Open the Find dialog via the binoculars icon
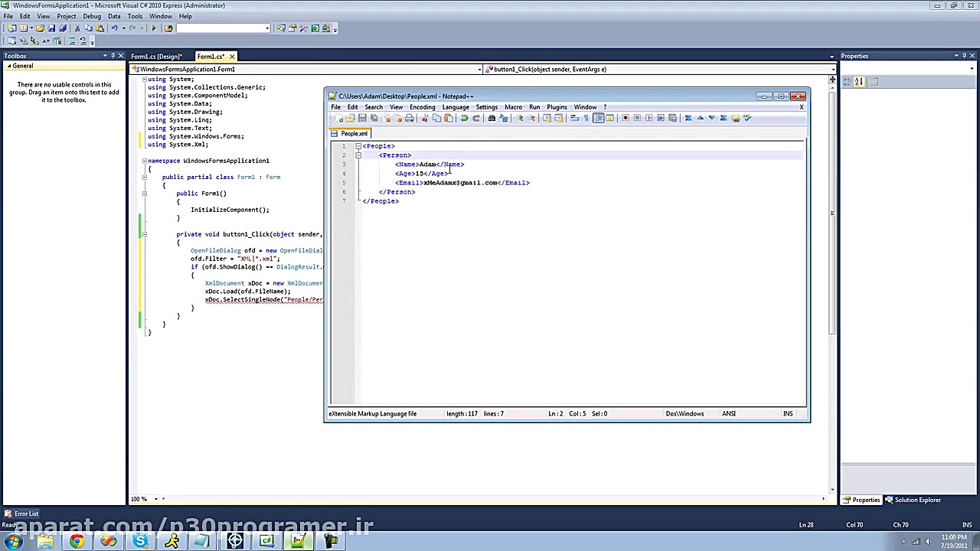 click(x=492, y=118)
